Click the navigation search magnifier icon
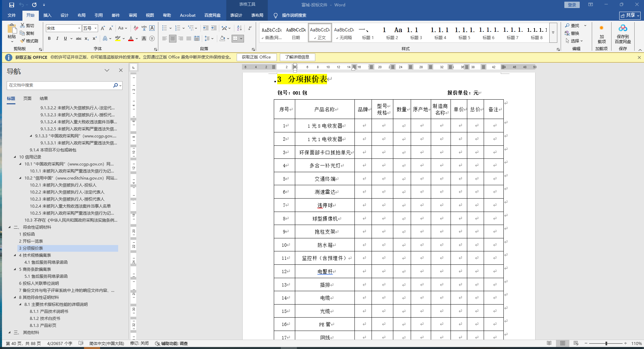The width and height of the screenshot is (644, 349). click(x=115, y=85)
